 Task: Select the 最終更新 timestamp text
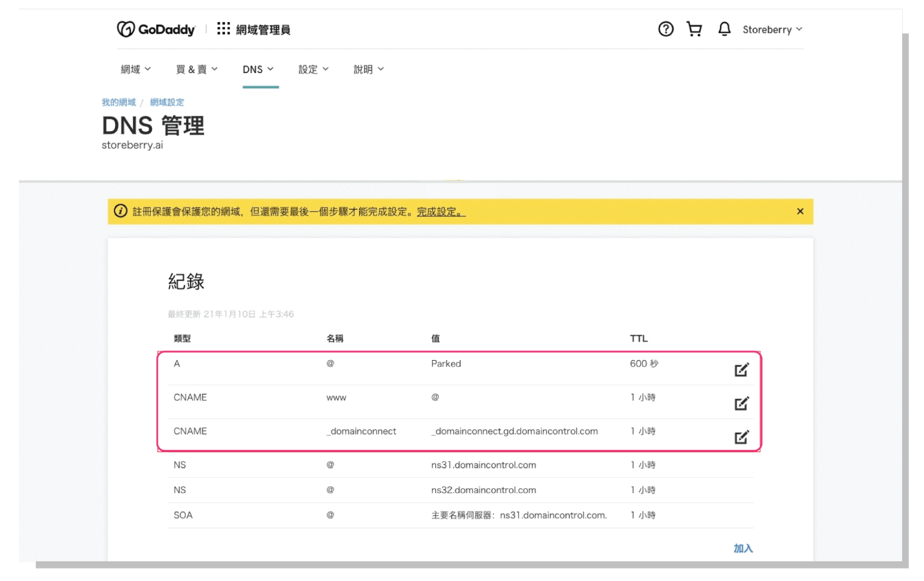click(x=231, y=314)
